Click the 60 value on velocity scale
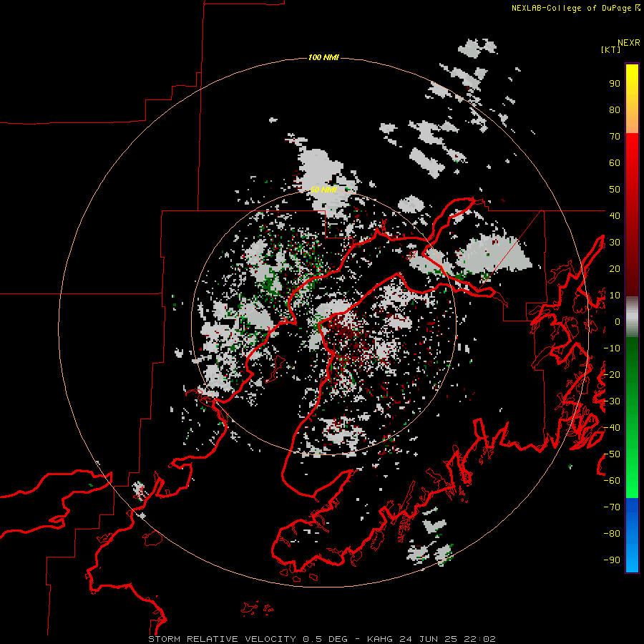Screen dimensions: 644x644 tap(615, 163)
